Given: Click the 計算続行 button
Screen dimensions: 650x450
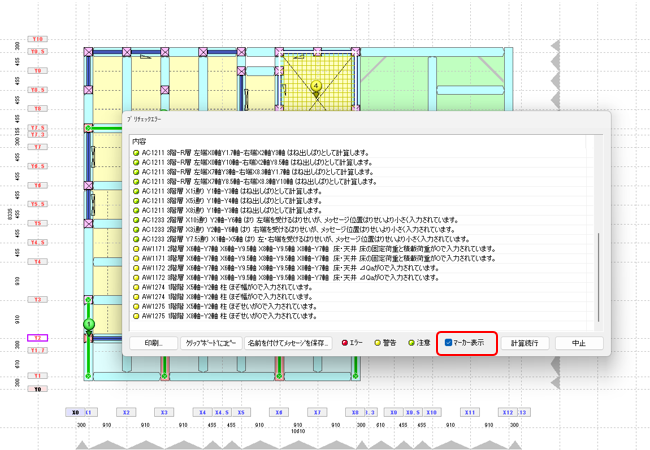Looking at the screenshot, I should 525,343.
